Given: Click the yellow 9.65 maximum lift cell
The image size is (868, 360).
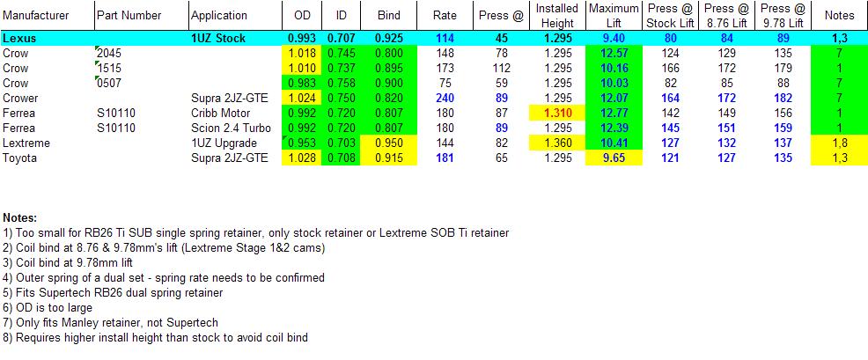Looking at the screenshot, I should point(614,158).
